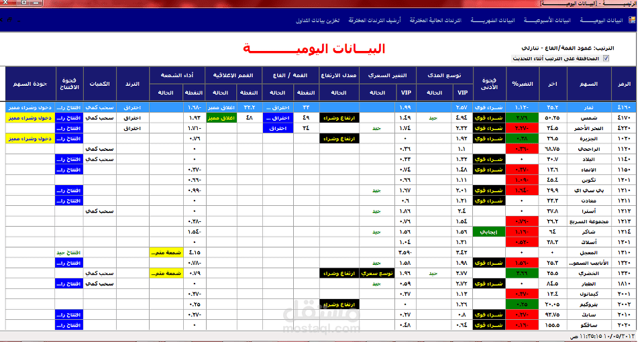Viewport: 644px width, 342px height.
Task: Click the 'شراء قوي' cell in the سافكو row
Action: [489, 325]
